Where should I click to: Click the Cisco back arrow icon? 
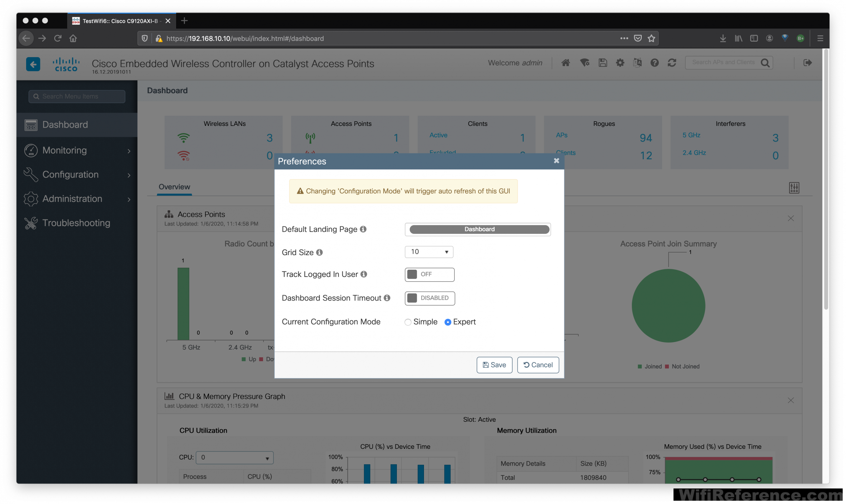pos(33,64)
